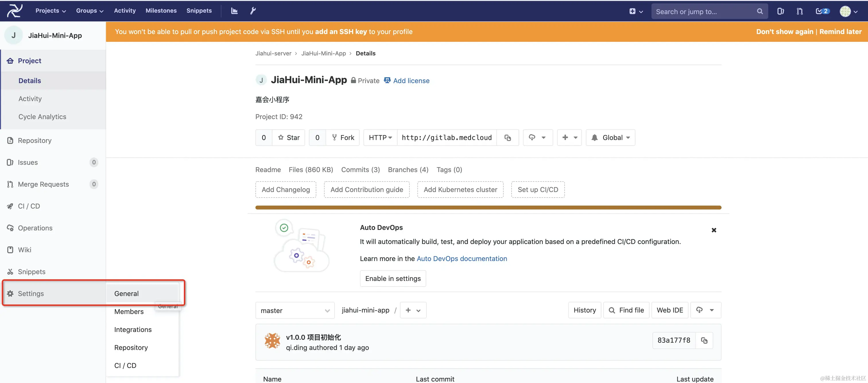Click Add Changelog button
The image size is (868, 383).
pos(286,189)
